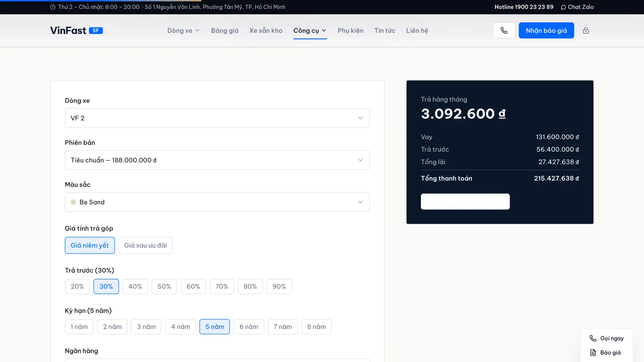The height and width of the screenshot is (362, 644).
Task: Open Chat Zalo speech bubble link
Action: [x=577, y=7]
